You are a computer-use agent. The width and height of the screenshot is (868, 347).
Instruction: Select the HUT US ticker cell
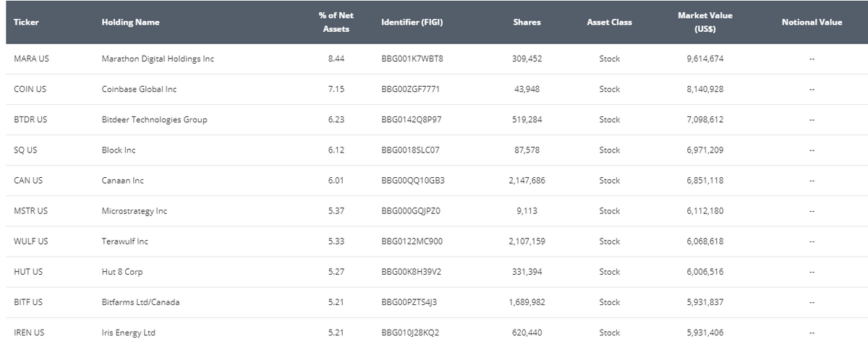(x=28, y=272)
